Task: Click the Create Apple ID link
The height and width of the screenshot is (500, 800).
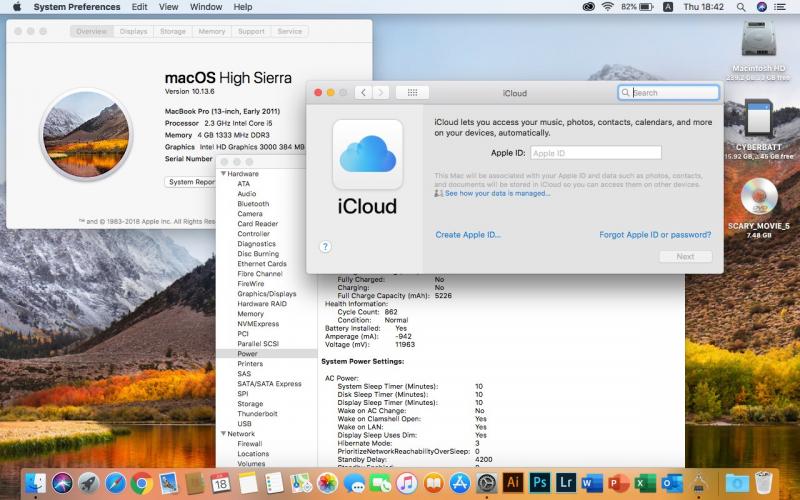Action: point(468,235)
